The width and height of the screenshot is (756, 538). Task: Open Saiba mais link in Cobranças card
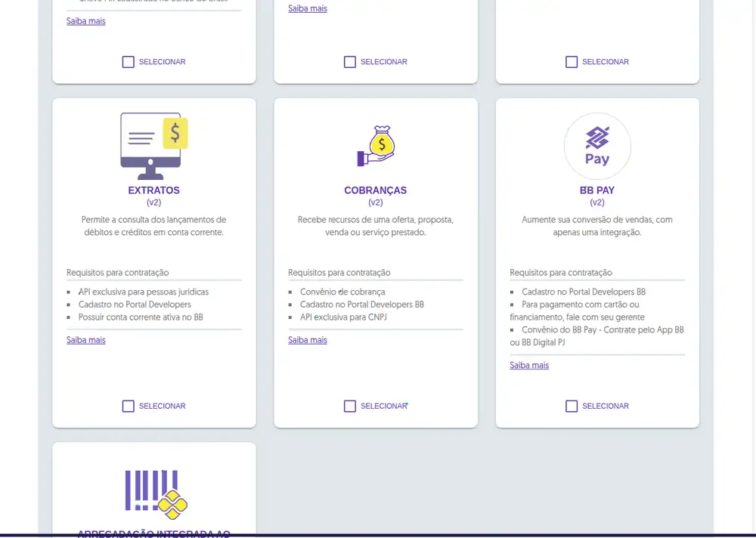(308, 340)
